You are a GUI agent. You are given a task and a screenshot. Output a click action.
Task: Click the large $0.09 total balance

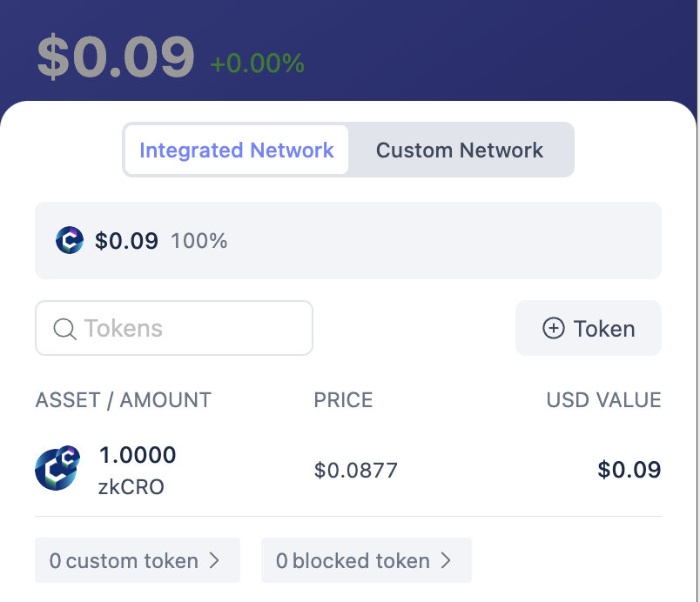115,57
